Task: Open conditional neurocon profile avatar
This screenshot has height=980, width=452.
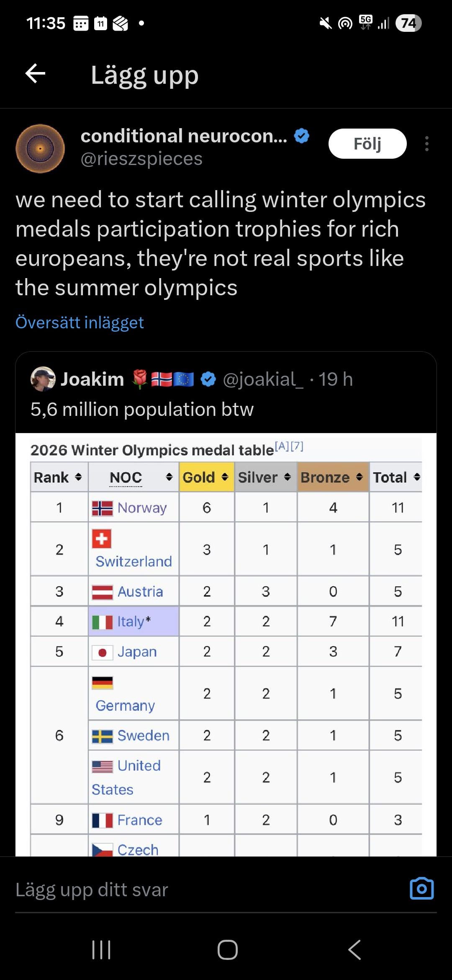Action: 40,148
